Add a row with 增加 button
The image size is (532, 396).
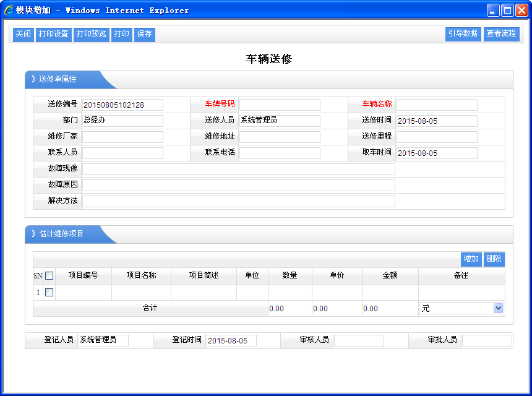point(471,259)
